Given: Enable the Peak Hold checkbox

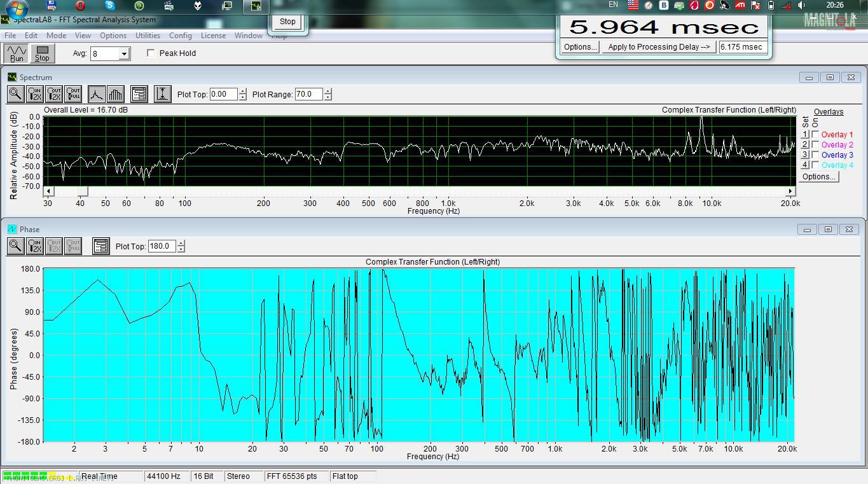Looking at the screenshot, I should [151, 53].
